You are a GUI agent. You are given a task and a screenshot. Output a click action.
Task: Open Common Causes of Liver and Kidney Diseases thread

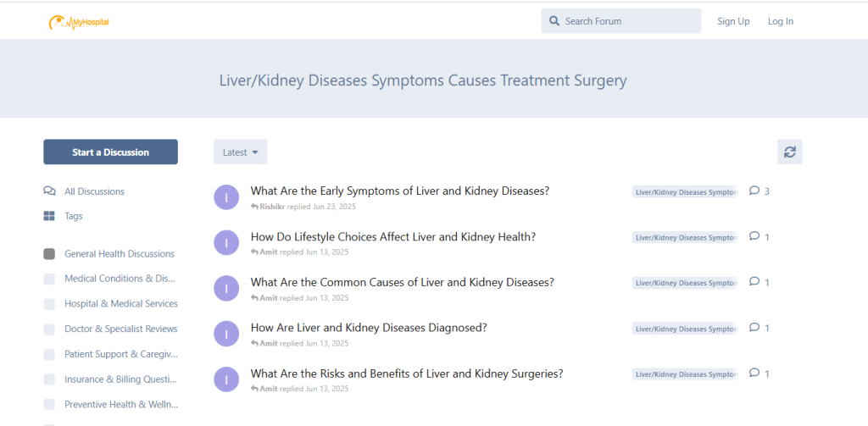pyautogui.click(x=402, y=283)
